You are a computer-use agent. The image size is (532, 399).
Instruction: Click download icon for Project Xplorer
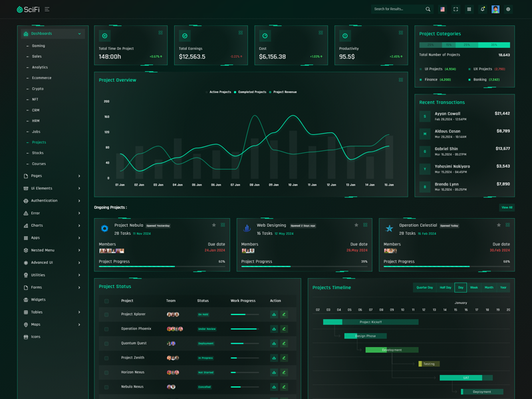click(x=274, y=315)
